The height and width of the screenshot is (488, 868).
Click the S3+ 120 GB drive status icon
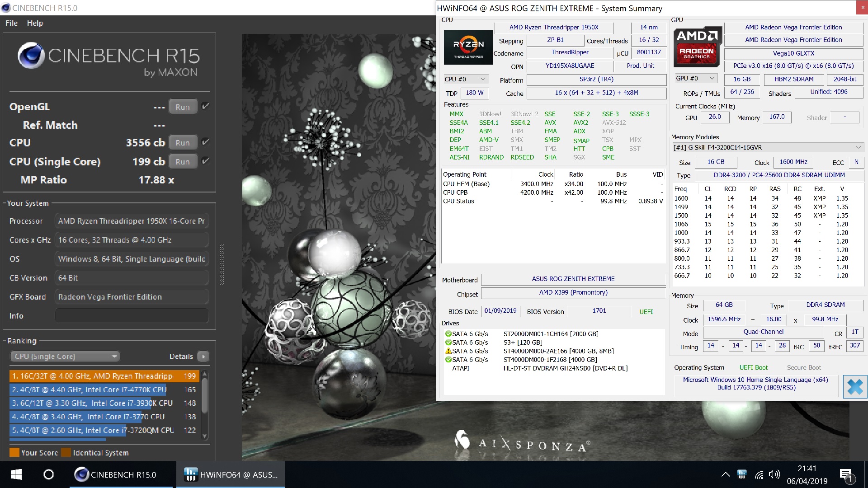(x=448, y=343)
